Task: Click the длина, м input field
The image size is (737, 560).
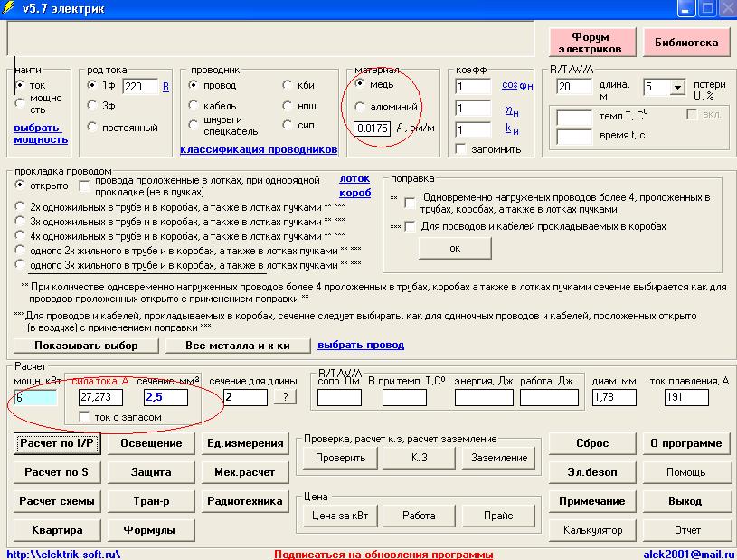Action: click(x=574, y=87)
